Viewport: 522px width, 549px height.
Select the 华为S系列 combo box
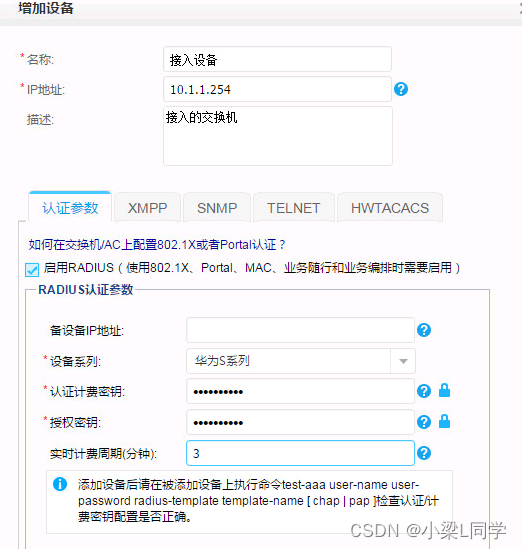pyautogui.click(x=301, y=361)
